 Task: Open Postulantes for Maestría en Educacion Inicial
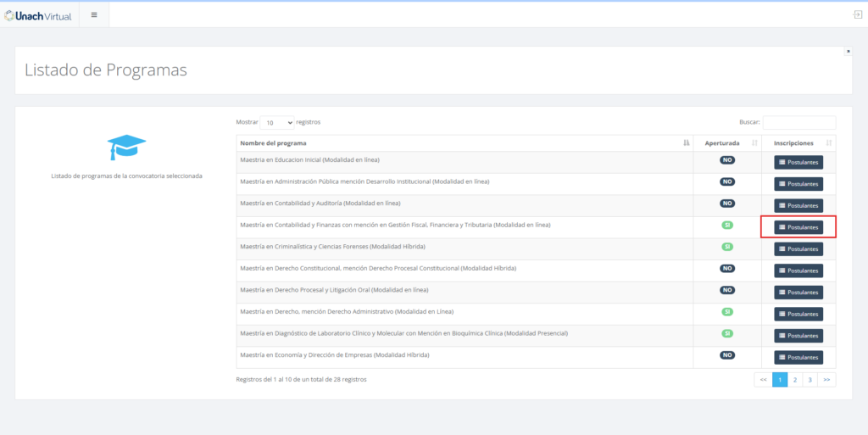[x=798, y=162]
